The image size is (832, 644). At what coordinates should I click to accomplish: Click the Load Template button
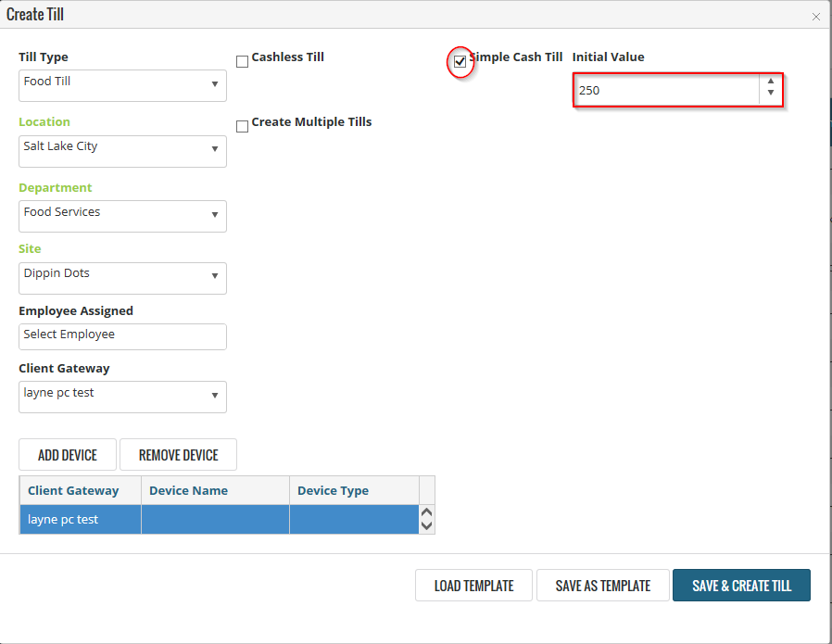[473, 586]
